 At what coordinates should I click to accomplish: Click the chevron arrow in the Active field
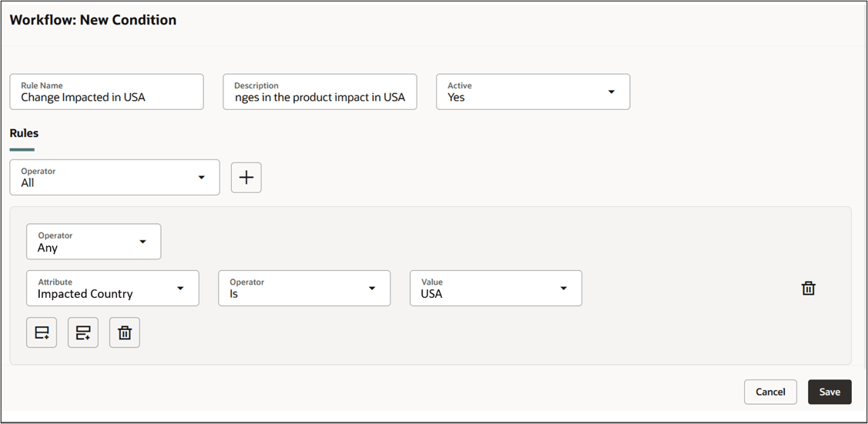612,92
